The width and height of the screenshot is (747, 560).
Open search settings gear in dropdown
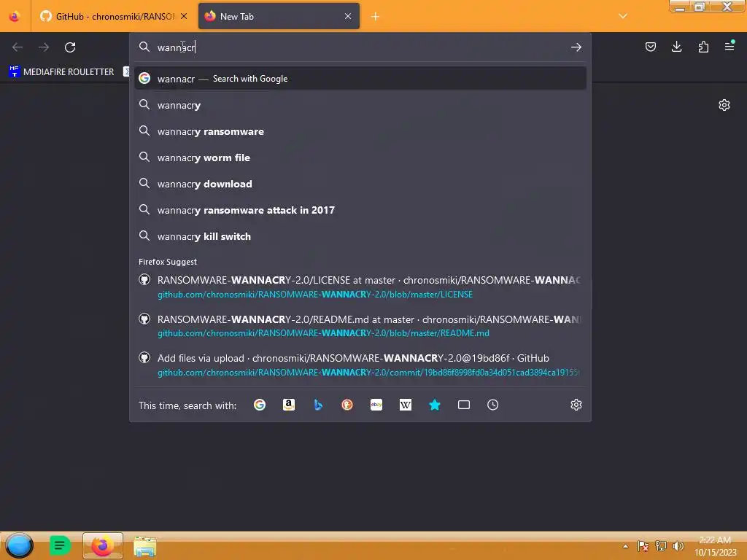click(x=576, y=405)
